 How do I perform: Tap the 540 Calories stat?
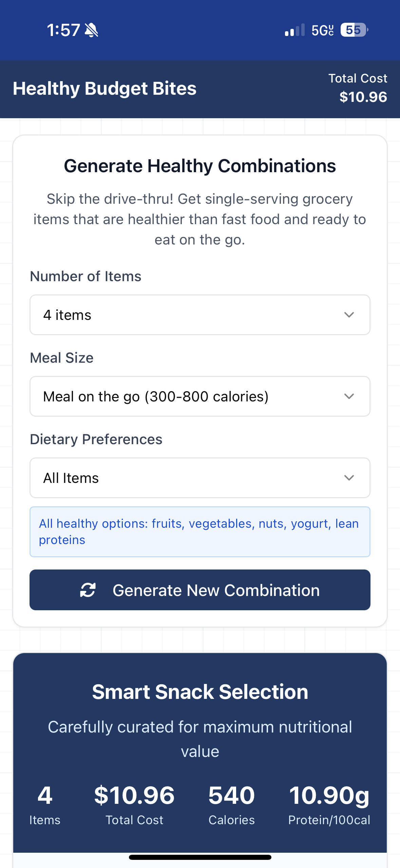pyautogui.click(x=232, y=804)
